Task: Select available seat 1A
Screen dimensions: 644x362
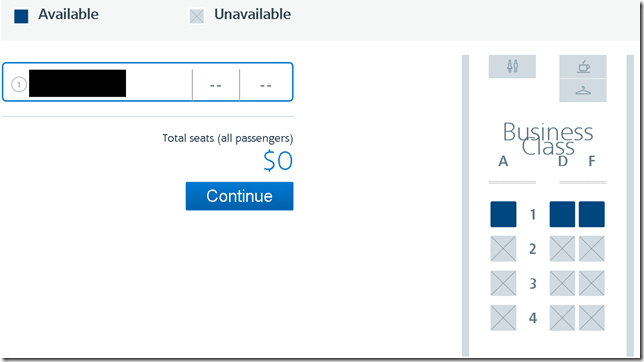Action: tap(503, 214)
